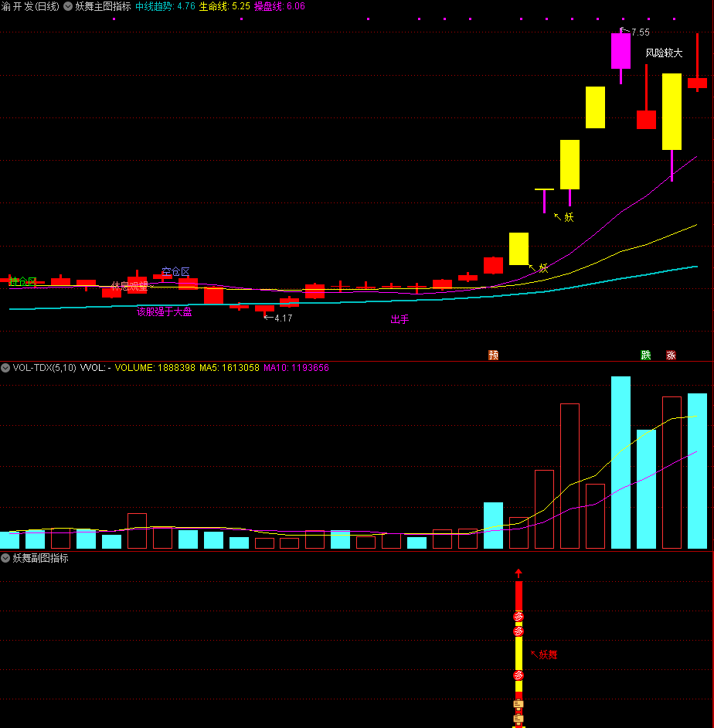Screen dimensions: 714x728
Task: Click the orange 预 marker icon
Action: pyautogui.click(x=493, y=355)
